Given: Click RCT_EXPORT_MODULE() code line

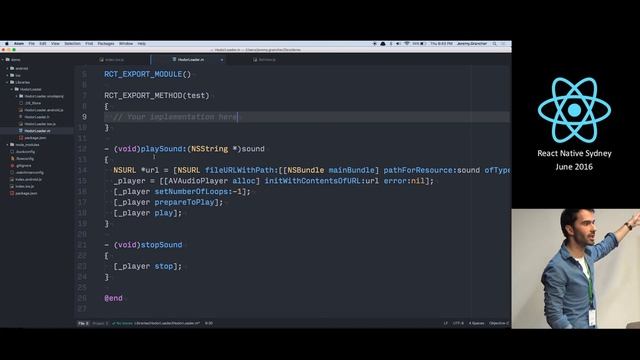Looking at the screenshot, I should click(x=147, y=74).
